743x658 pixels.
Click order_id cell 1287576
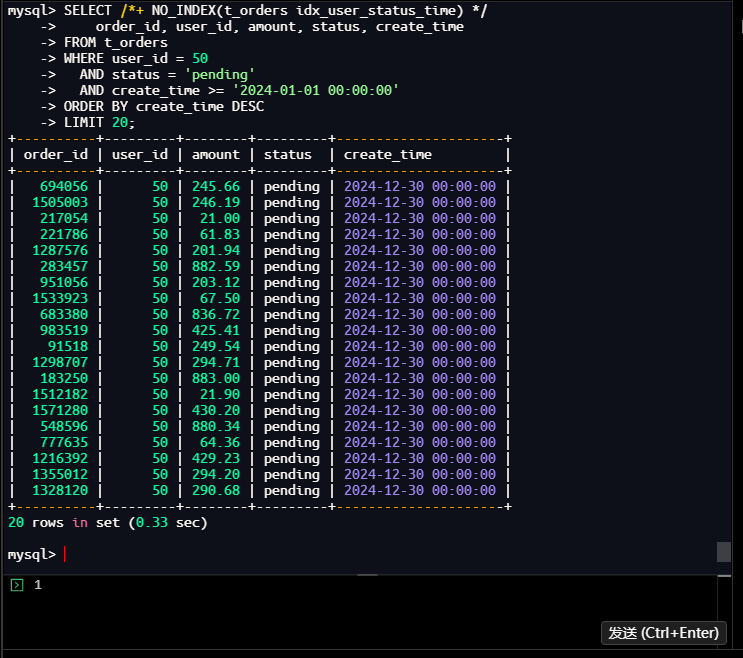(60, 251)
